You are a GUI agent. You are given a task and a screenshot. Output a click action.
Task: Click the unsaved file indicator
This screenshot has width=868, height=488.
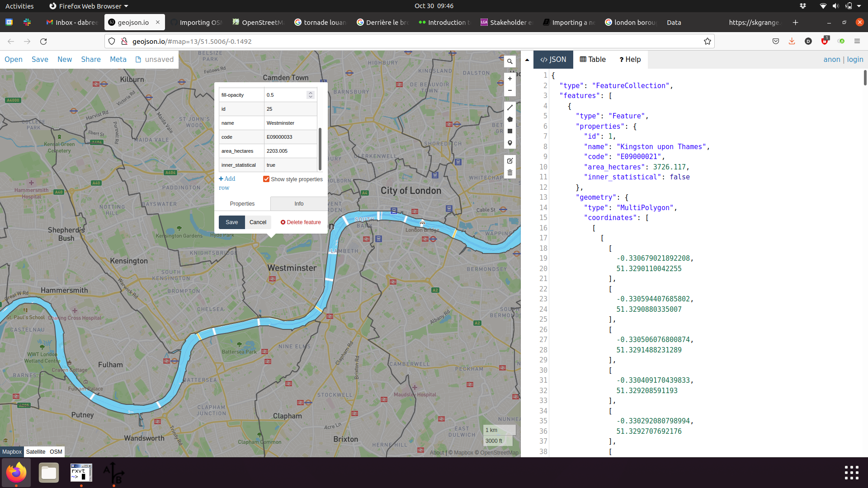point(155,59)
